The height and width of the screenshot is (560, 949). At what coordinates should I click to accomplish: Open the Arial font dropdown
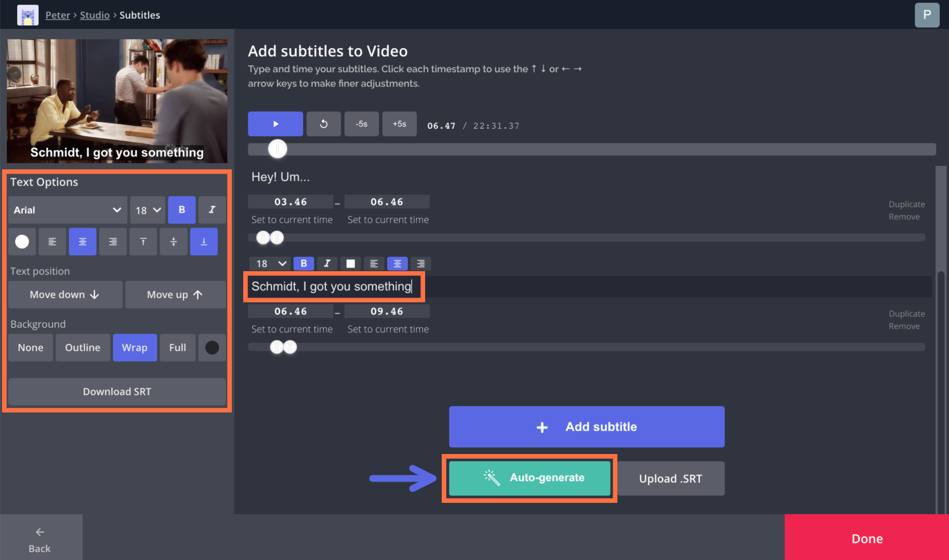pyautogui.click(x=67, y=210)
